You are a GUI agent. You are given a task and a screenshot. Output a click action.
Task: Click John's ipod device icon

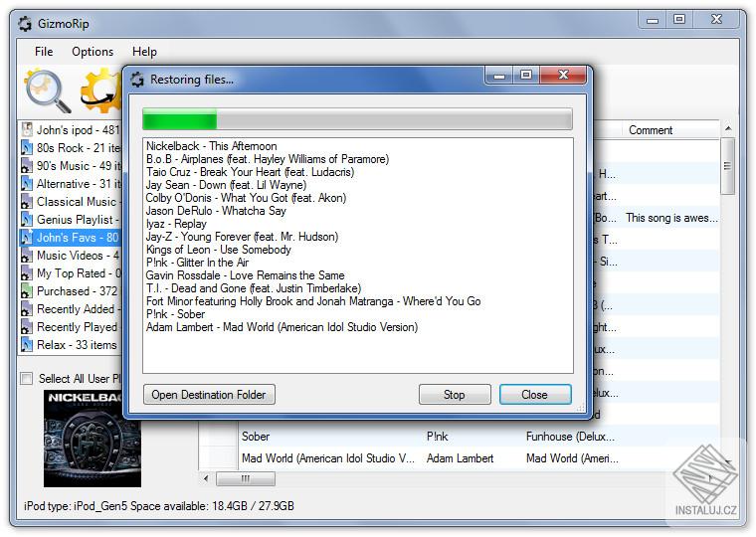27,129
